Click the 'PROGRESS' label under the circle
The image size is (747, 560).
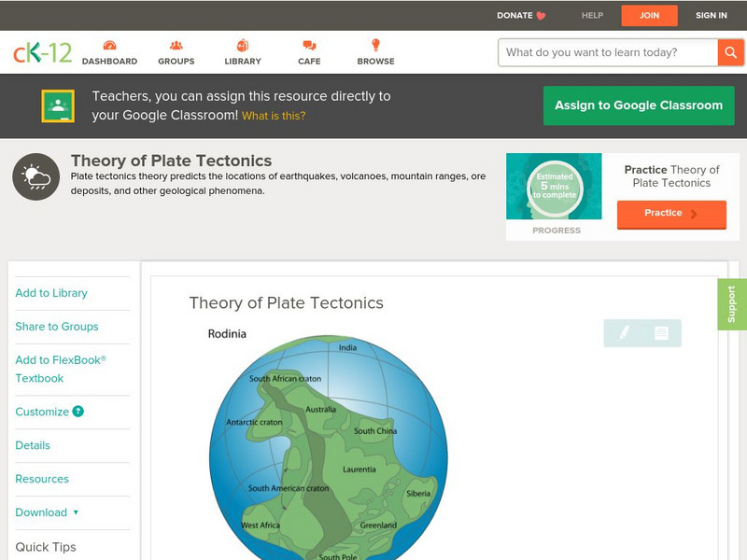click(x=557, y=231)
